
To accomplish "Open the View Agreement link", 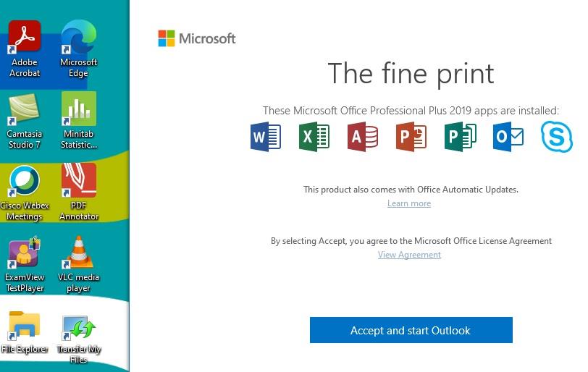I will 410,255.
